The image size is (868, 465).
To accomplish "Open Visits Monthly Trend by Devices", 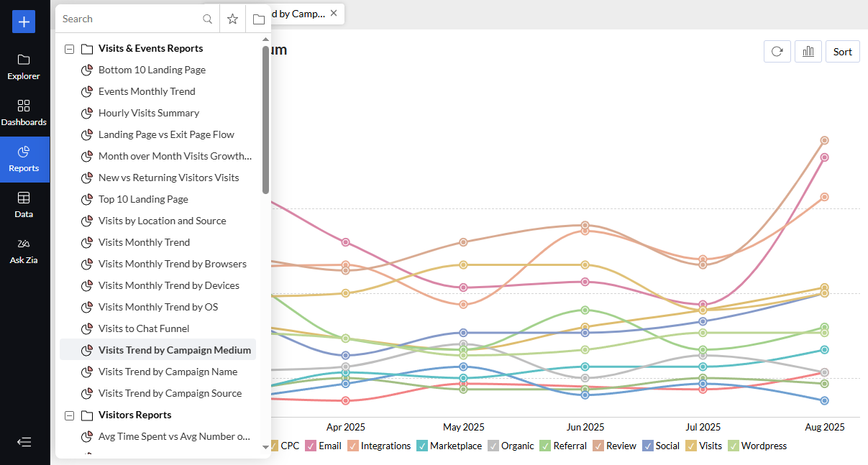I will (169, 286).
